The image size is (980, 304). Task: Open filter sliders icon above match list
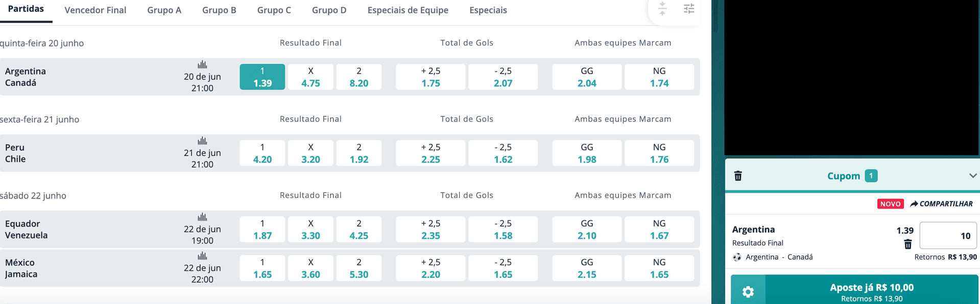689,9
